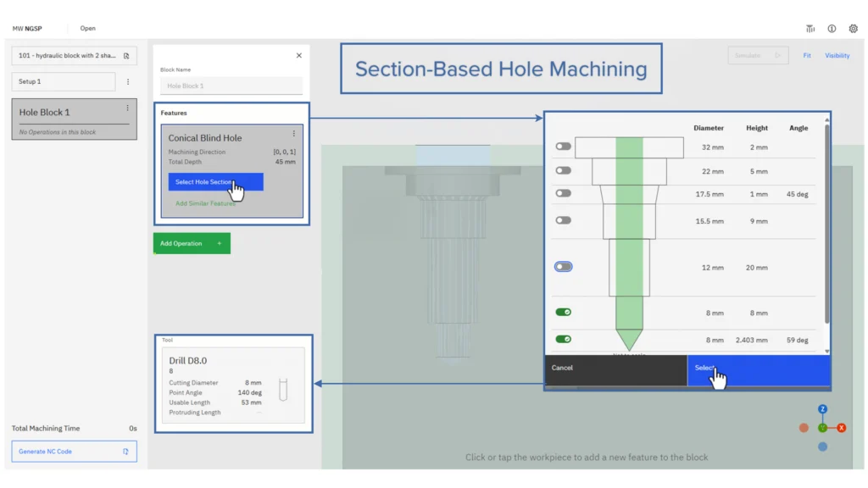The image size is (868, 488).
Task: Click the 53 mm Usable Length value
Action: pos(251,402)
